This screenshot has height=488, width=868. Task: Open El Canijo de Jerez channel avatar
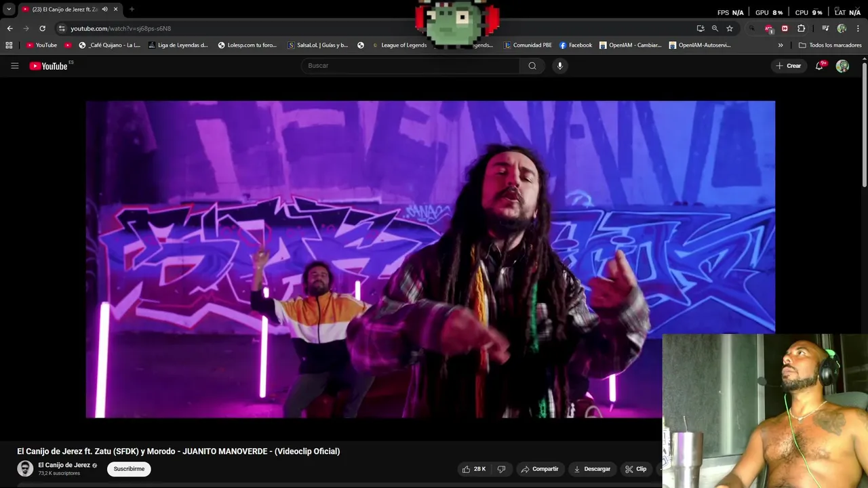pyautogui.click(x=25, y=468)
